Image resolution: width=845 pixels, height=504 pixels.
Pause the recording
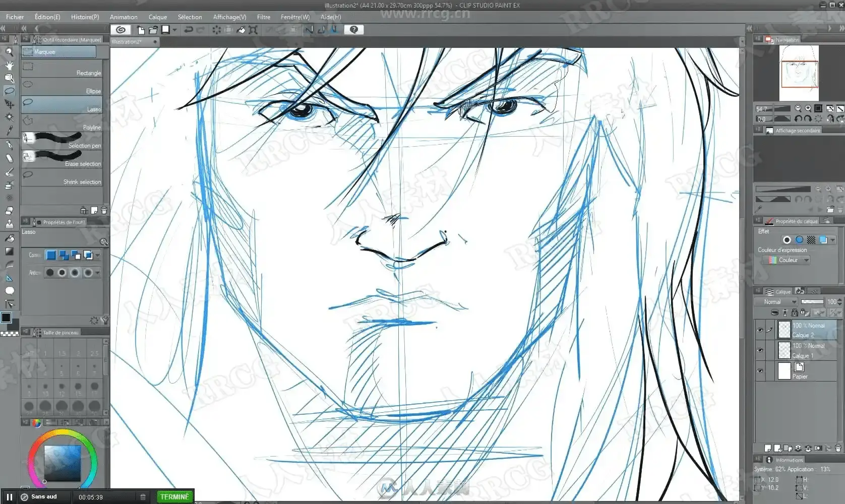(x=9, y=497)
